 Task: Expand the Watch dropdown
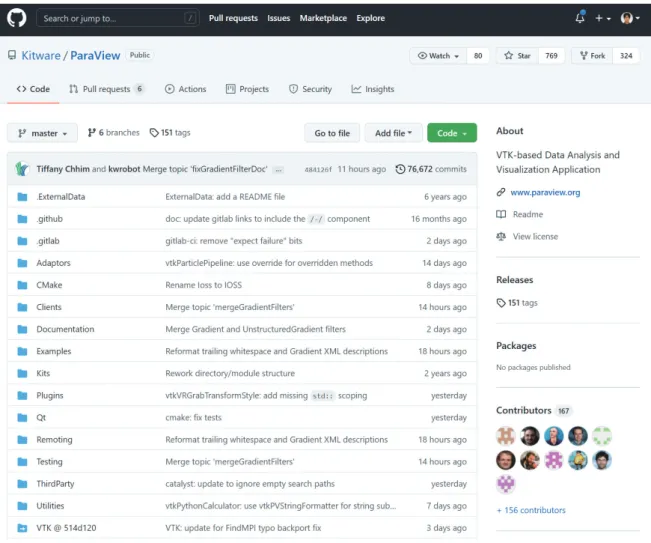pyautogui.click(x=438, y=56)
